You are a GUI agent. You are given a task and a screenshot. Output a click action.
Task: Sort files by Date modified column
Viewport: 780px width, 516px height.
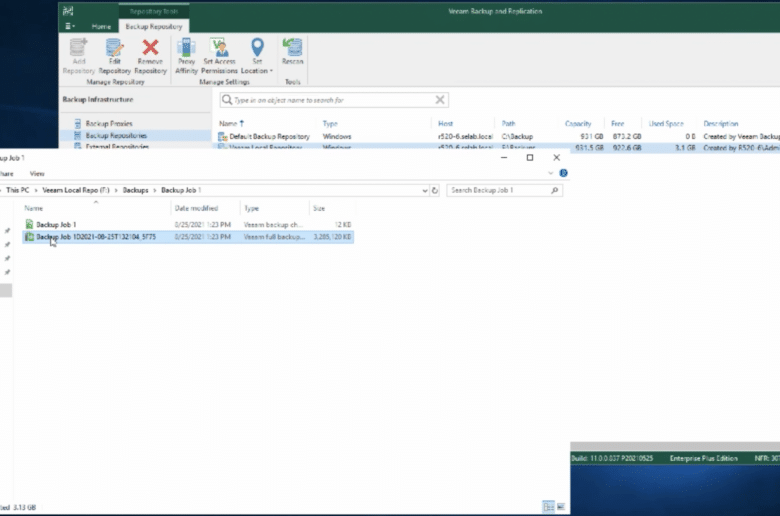click(196, 208)
